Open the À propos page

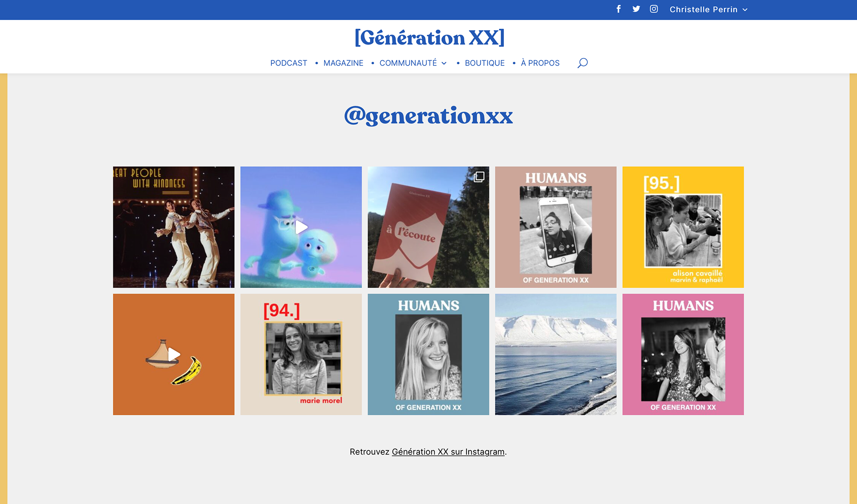540,63
